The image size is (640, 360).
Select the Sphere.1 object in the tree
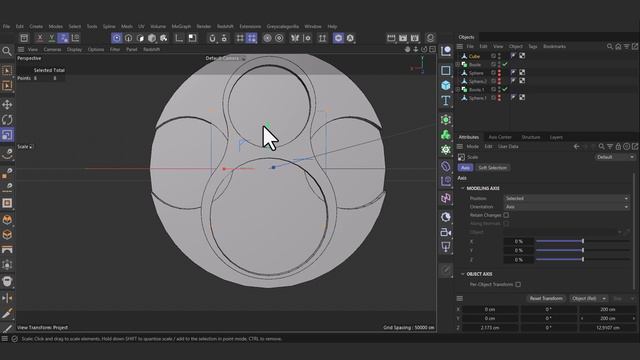click(x=477, y=98)
